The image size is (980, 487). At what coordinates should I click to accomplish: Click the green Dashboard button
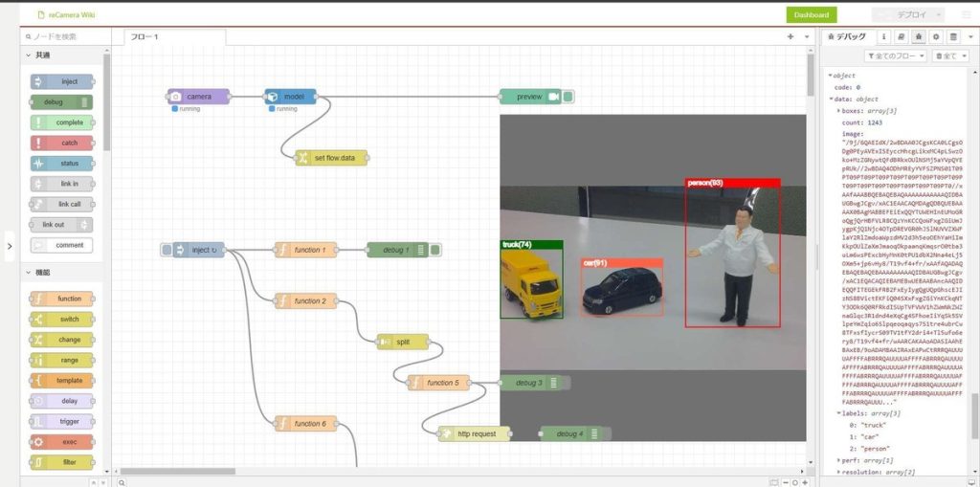pos(812,15)
